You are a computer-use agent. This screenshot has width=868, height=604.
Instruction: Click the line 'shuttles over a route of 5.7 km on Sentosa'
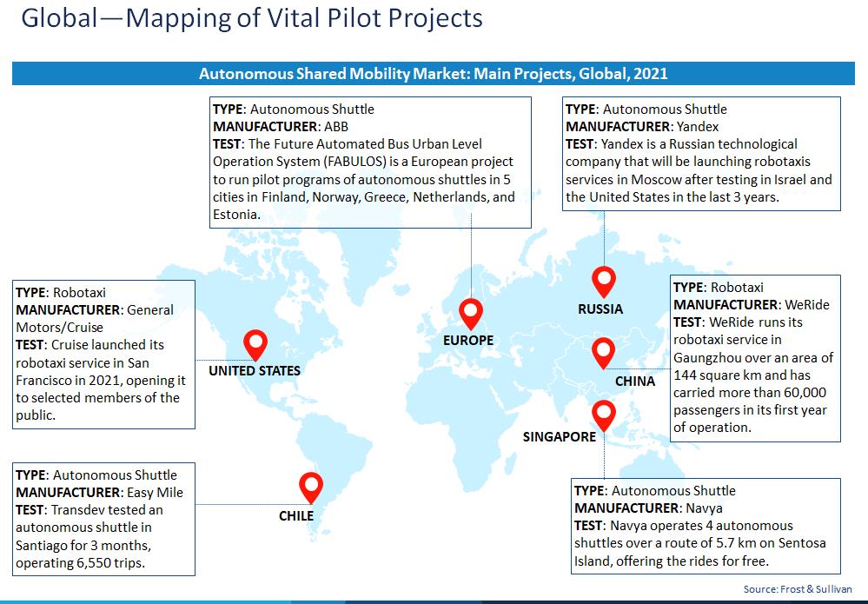coord(700,543)
